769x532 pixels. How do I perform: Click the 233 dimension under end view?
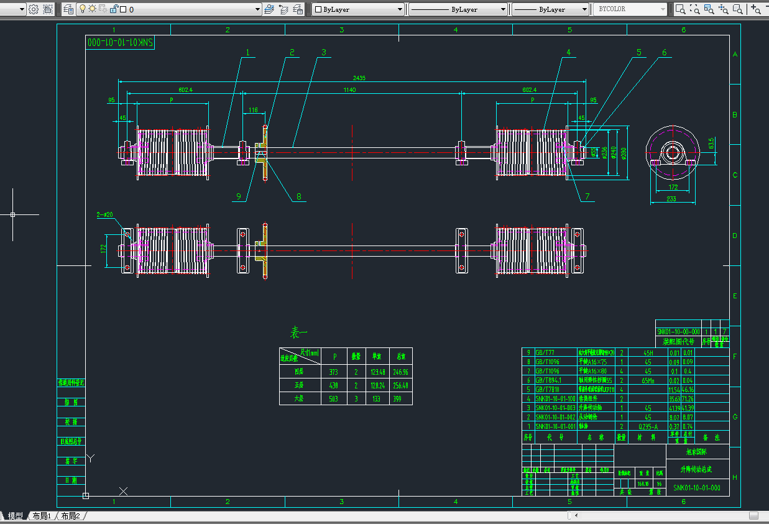(x=671, y=198)
